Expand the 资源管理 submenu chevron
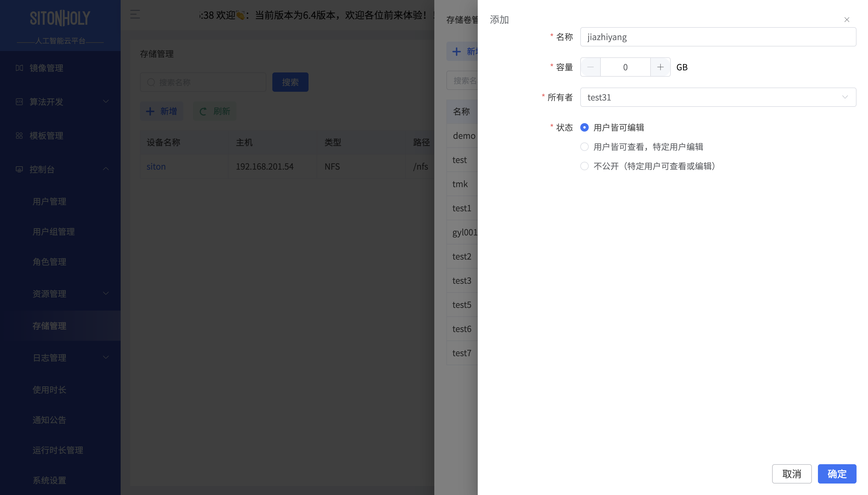868x495 pixels. point(106,293)
